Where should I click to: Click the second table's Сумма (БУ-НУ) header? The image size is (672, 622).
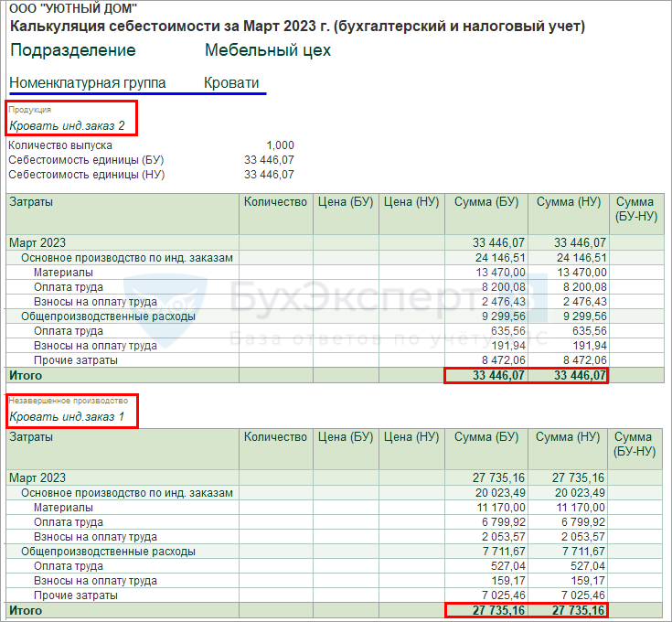[635, 449]
